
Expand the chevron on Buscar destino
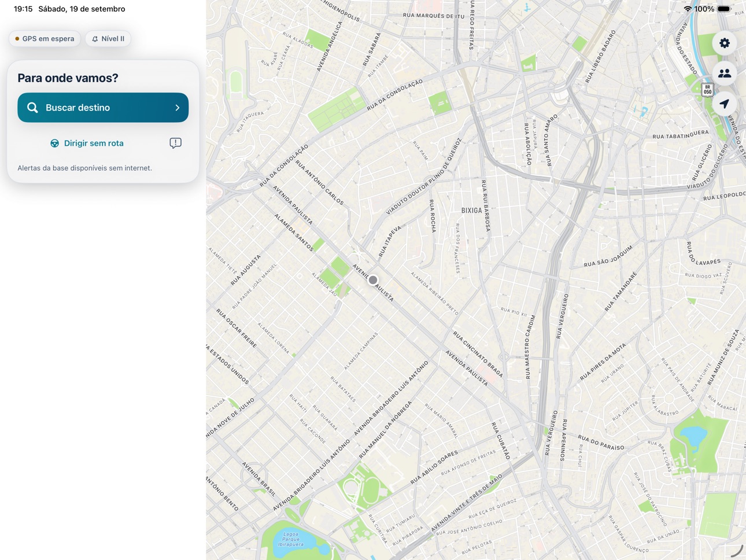tap(178, 108)
